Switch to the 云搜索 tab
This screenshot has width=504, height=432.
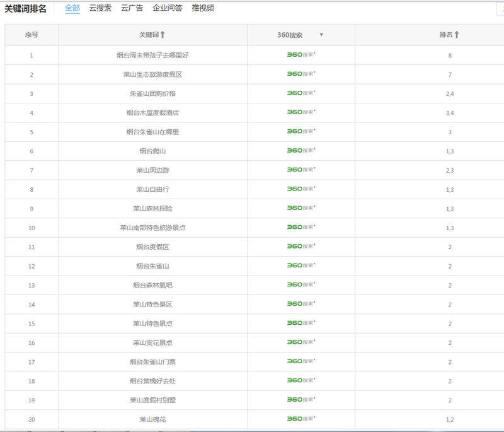point(98,9)
